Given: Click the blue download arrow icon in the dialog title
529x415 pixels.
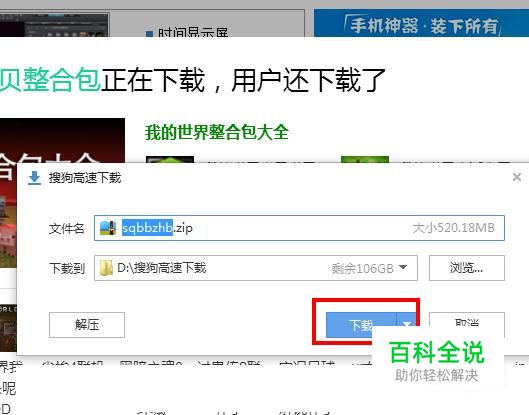Looking at the screenshot, I should pyautogui.click(x=34, y=178).
